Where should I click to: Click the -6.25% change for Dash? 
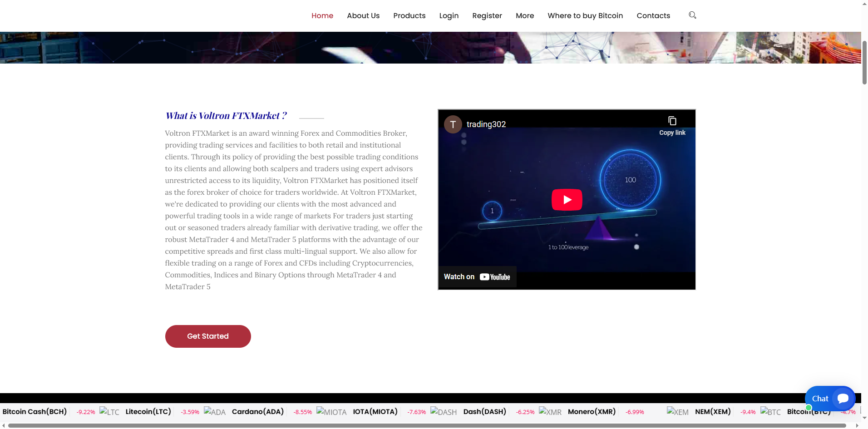coord(525,412)
